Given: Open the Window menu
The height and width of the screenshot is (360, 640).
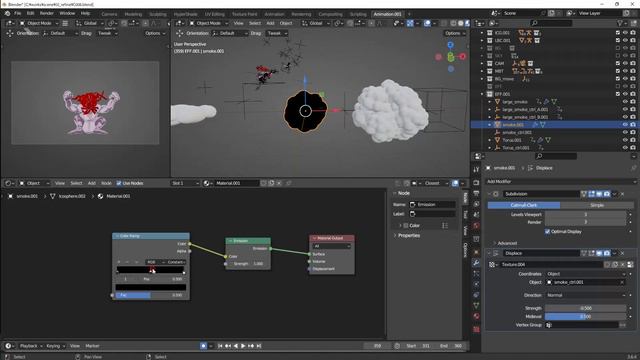Looking at the screenshot, I should tap(67, 13).
